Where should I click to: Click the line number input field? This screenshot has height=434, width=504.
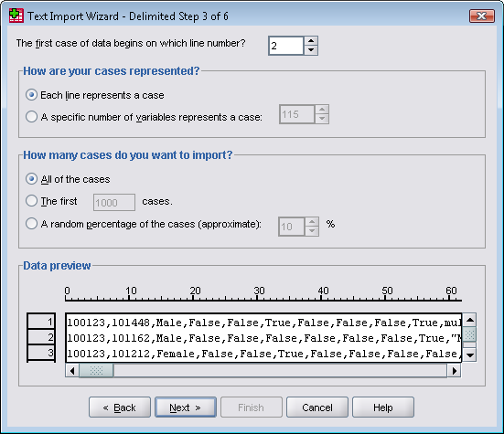(286, 46)
